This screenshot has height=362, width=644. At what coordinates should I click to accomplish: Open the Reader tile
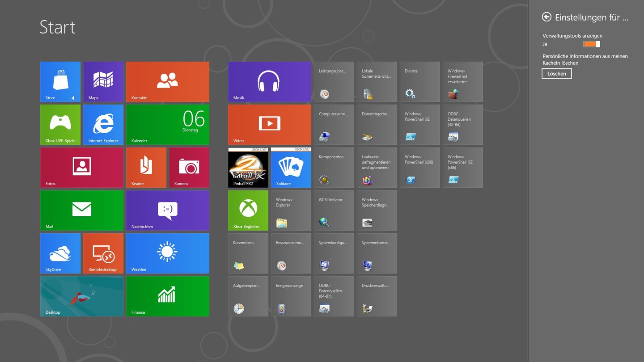pyautogui.click(x=146, y=168)
